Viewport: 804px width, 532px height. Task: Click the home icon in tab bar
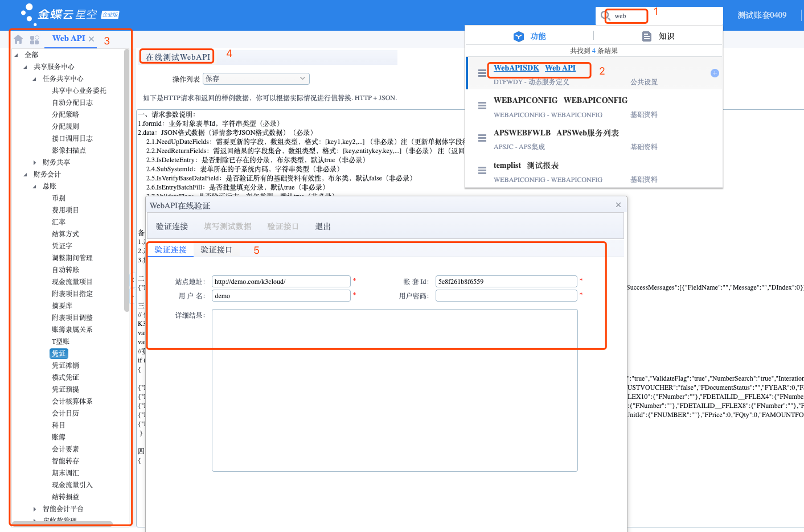tap(18, 39)
